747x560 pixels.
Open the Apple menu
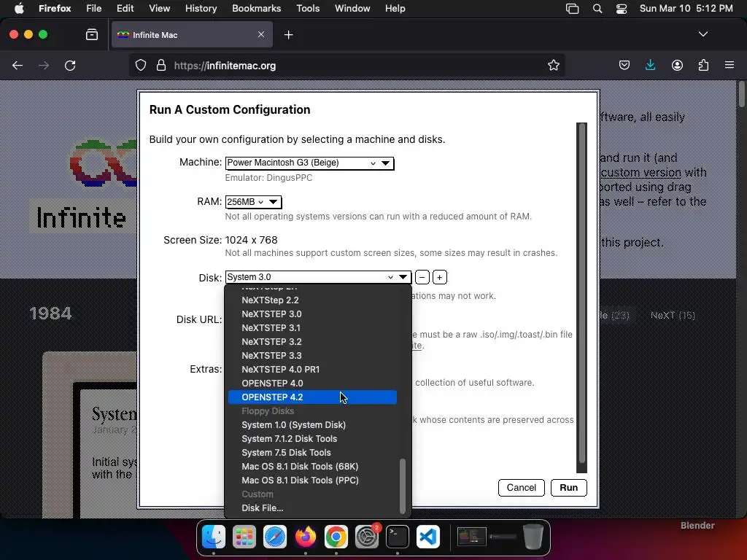click(19, 9)
